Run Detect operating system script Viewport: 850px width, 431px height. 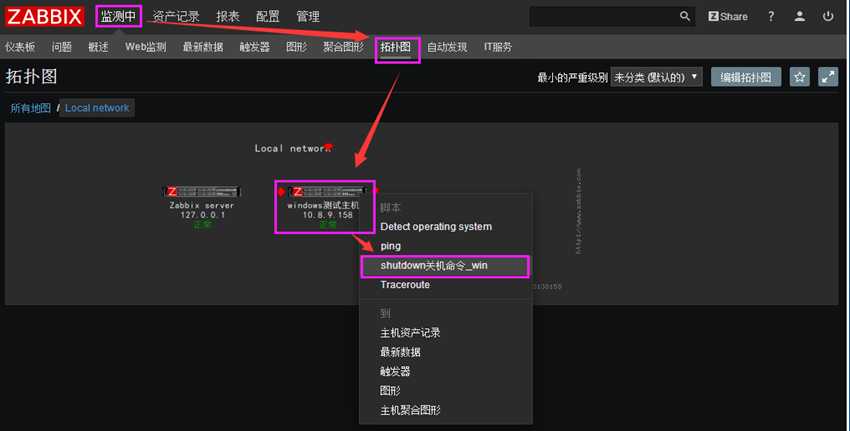tap(436, 227)
